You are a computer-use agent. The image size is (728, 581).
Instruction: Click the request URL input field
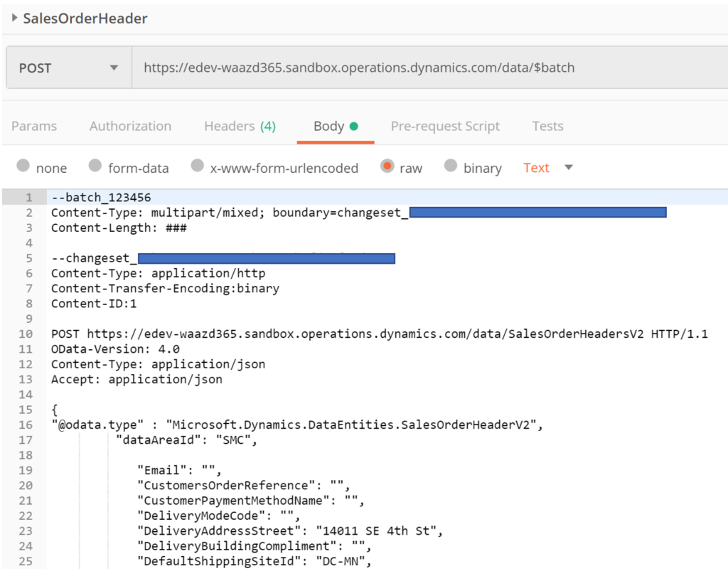[x=427, y=68]
